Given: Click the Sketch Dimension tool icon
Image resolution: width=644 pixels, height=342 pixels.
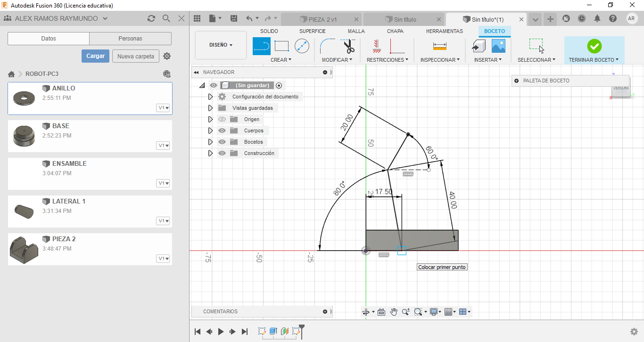Looking at the screenshot, I should [439, 46].
